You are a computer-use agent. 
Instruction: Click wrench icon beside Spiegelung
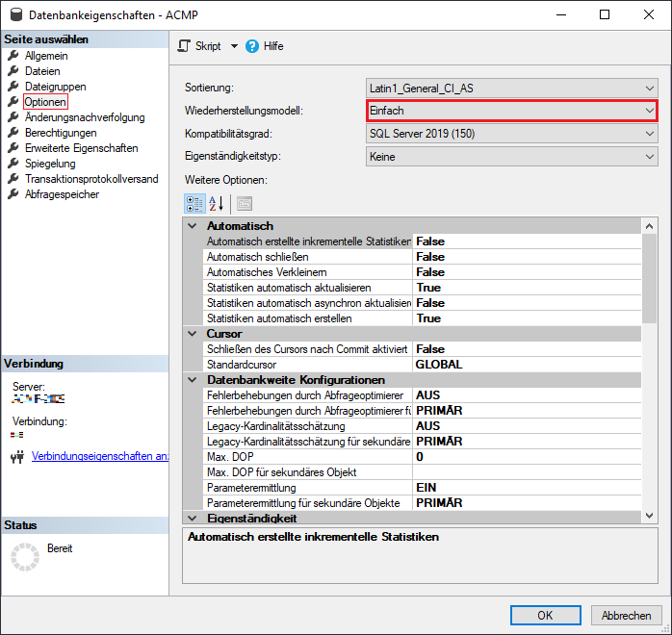[13, 164]
